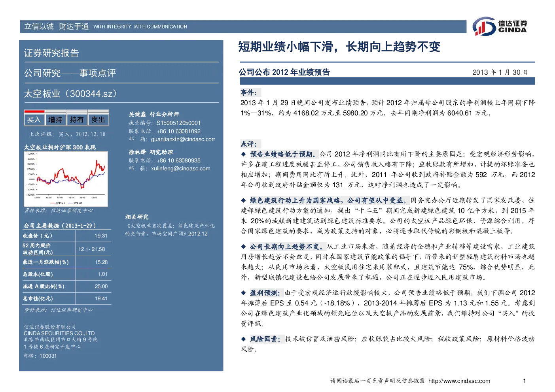
Task: Select the 卖出 rating box
Action: [98, 119]
